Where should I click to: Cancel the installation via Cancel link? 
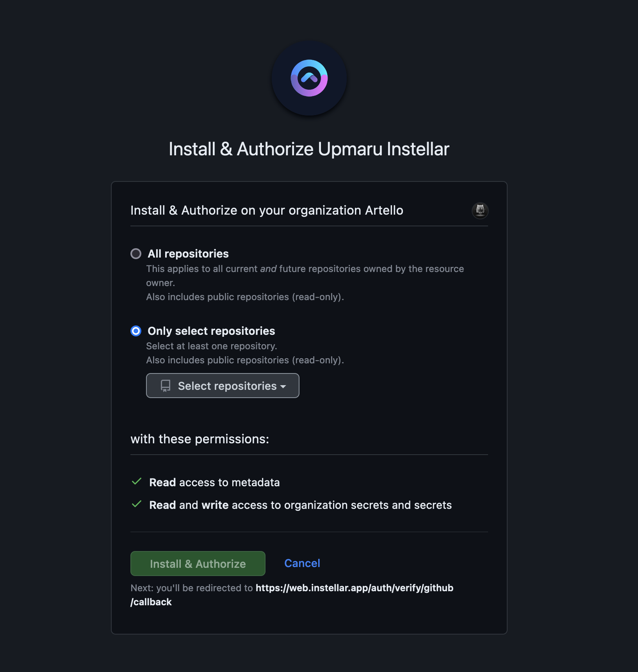click(302, 563)
